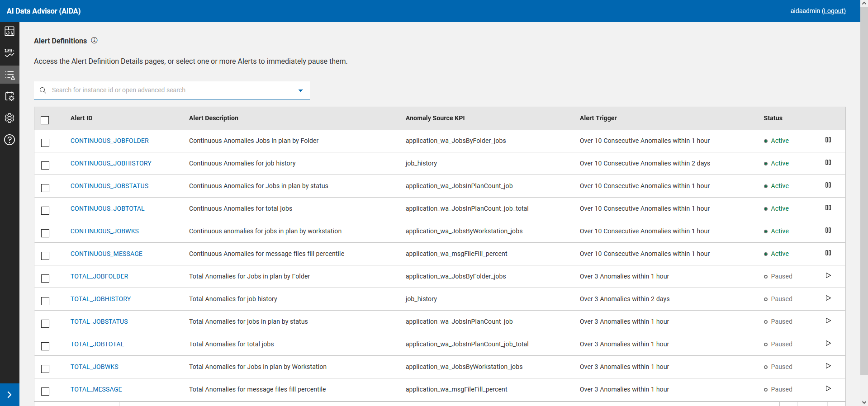This screenshot has width=868, height=406.
Task: Open the help question mark icon
Action: coord(9,140)
